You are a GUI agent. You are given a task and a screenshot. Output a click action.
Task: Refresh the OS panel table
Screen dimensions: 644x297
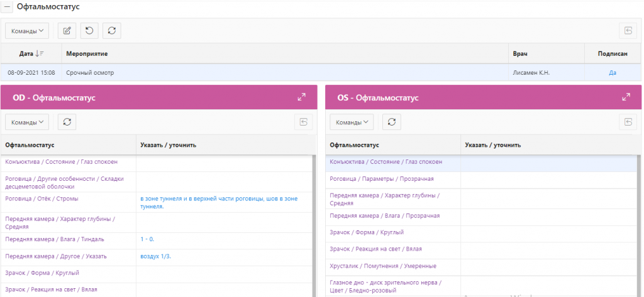(392, 122)
